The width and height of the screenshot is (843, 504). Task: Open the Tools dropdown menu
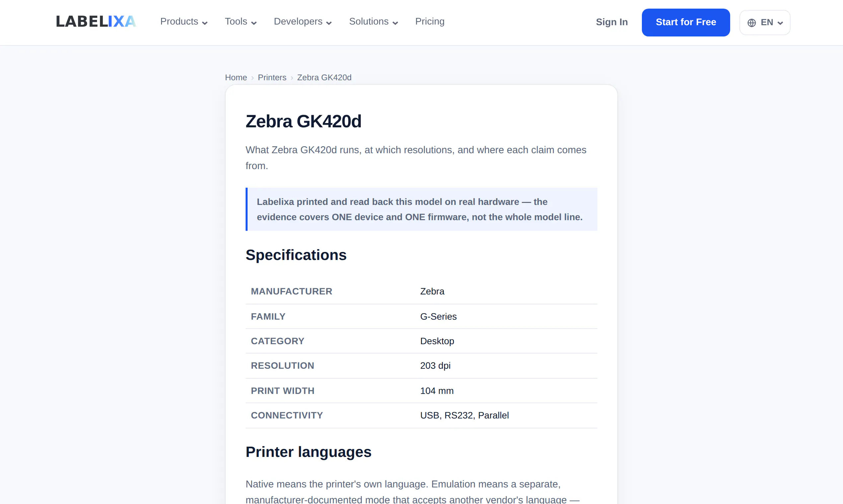click(x=241, y=22)
